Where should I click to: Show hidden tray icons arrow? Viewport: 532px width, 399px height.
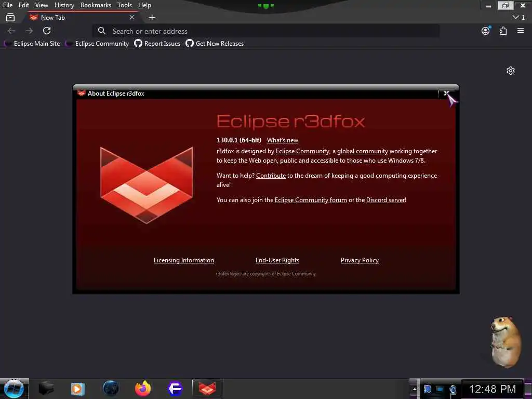click(414, 389)
